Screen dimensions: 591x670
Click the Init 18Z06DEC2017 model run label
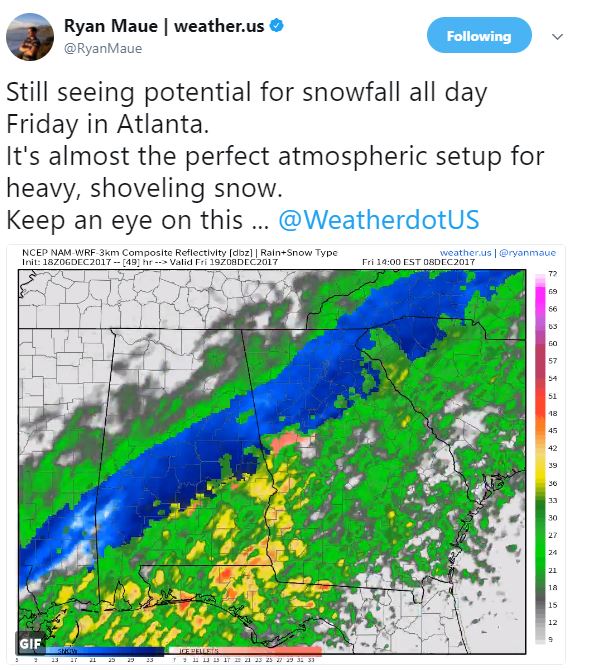click(66, 262)
